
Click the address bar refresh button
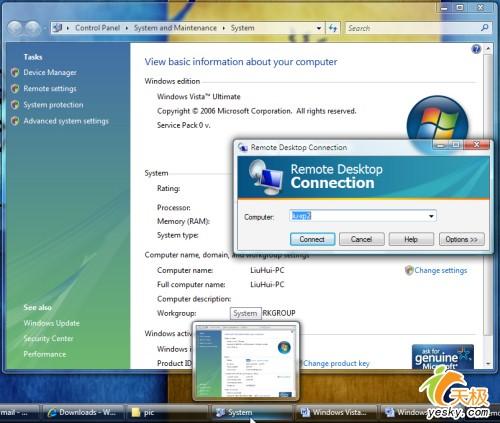(333, 28)
